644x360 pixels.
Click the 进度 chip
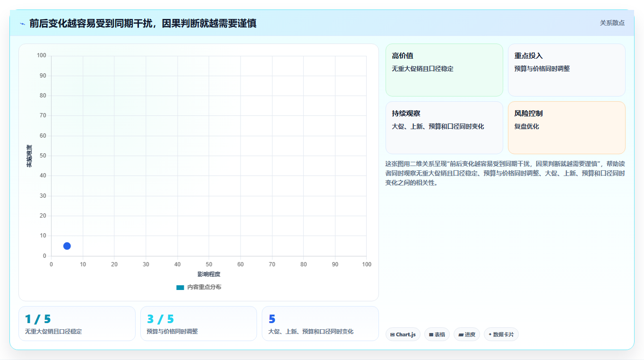pos(467,334)
